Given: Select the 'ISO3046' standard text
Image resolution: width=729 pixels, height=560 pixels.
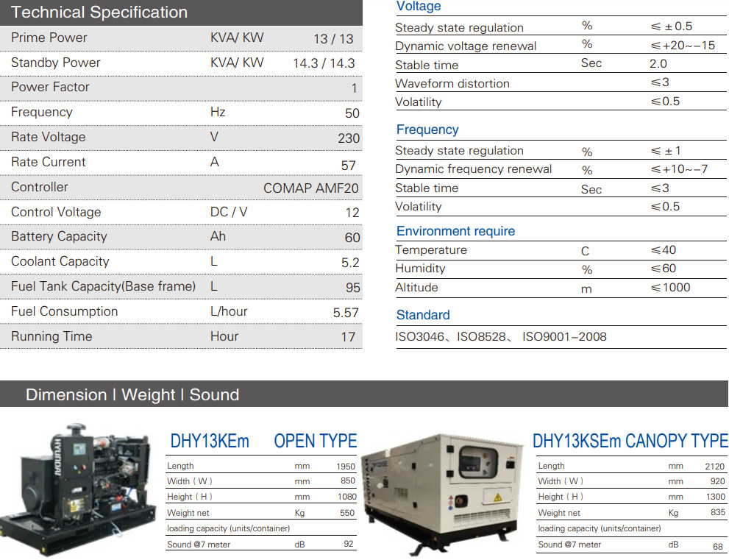Looking at the screenshot, I should click(420, 337).
